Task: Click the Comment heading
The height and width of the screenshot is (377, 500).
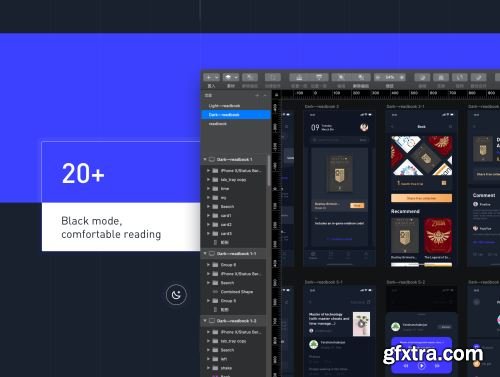Action: pyautogui.click(x=484, y=195)
